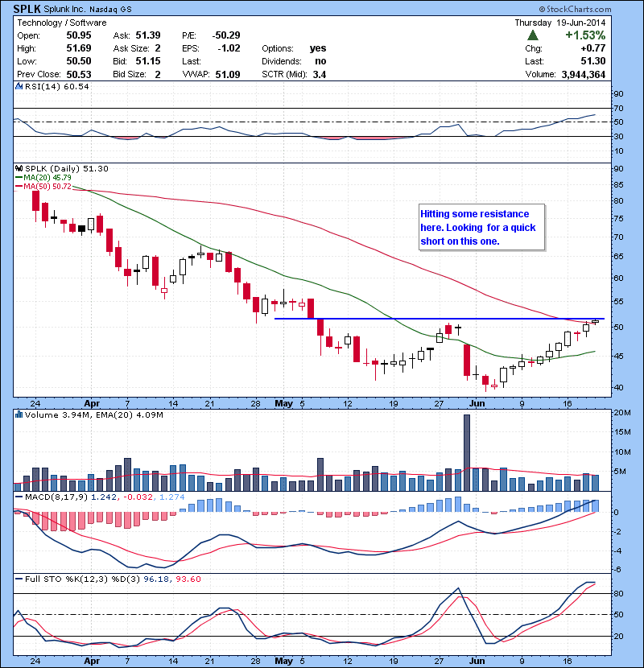The height and width of the screenshot is (668, 644).
Task: Click the 45 price axis label
Action: [x=618, y=357]
